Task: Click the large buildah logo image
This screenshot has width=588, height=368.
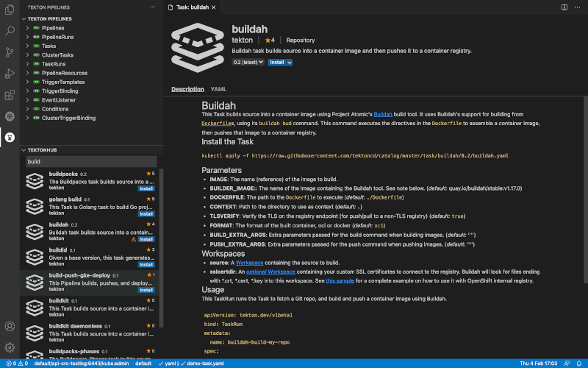Action: pos(197,47)
